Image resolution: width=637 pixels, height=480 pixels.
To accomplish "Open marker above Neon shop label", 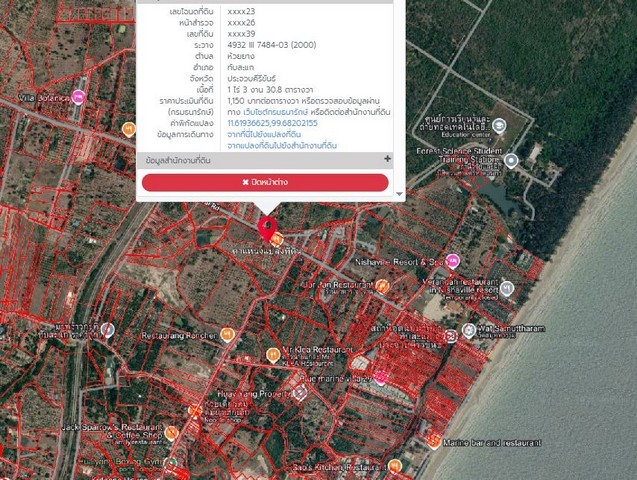I will (x=195, y=411).
